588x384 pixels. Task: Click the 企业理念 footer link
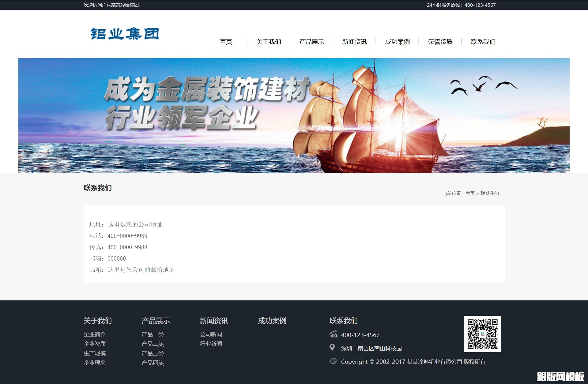(94, 363)
